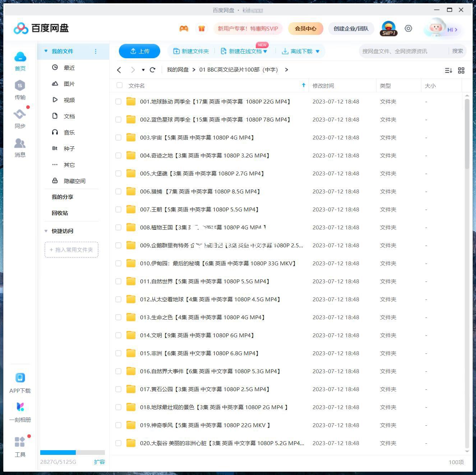Select checkbox for 010.伊甸园 folder

click(118, 263)
